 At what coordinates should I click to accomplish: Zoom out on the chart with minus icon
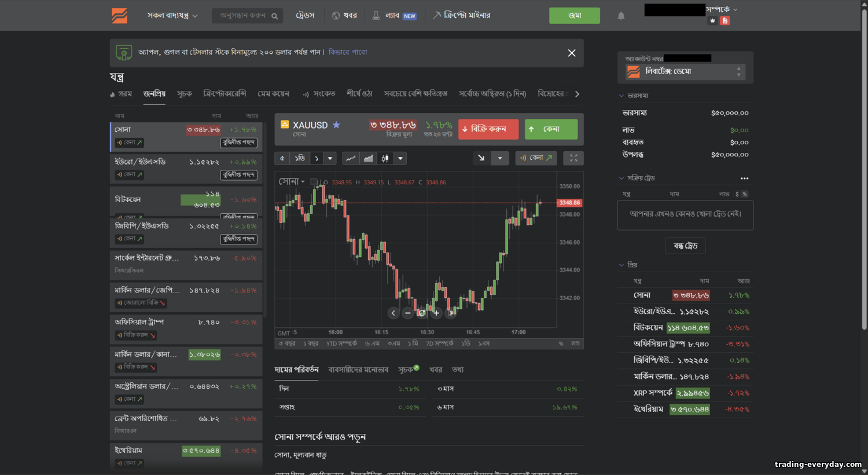(407, 313)
